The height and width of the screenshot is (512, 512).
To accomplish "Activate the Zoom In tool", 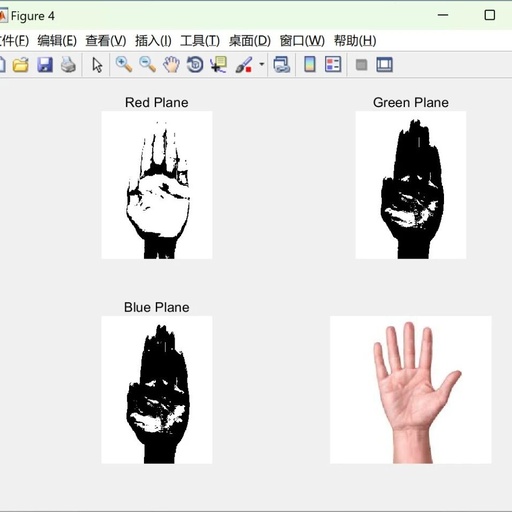I will pos(124,65).
